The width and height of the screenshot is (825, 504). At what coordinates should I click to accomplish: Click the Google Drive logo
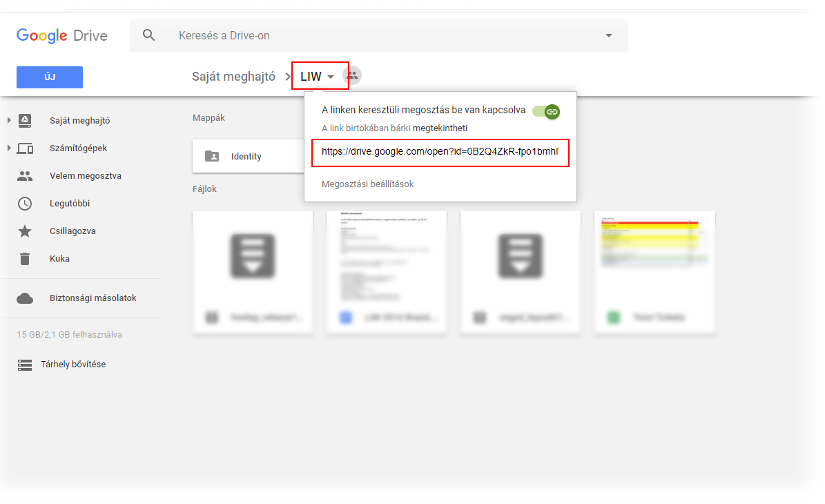[62, 35]
